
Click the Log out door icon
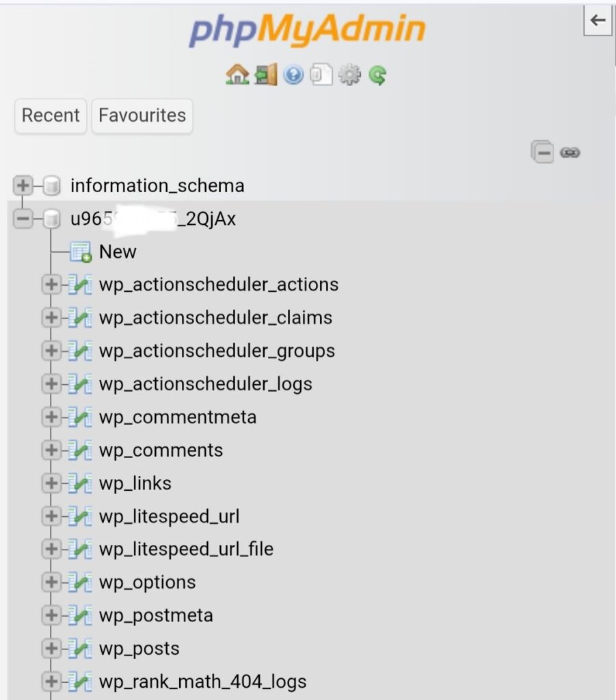[x=265, y=75]
